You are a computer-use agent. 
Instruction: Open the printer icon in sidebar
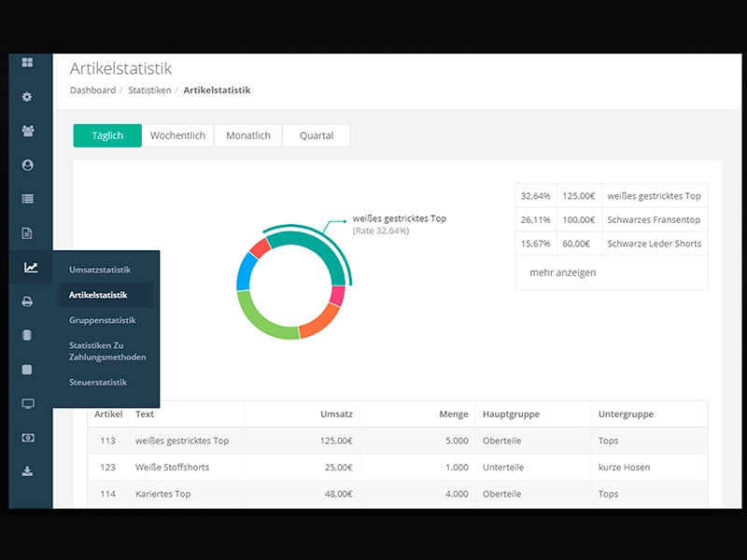27,301
